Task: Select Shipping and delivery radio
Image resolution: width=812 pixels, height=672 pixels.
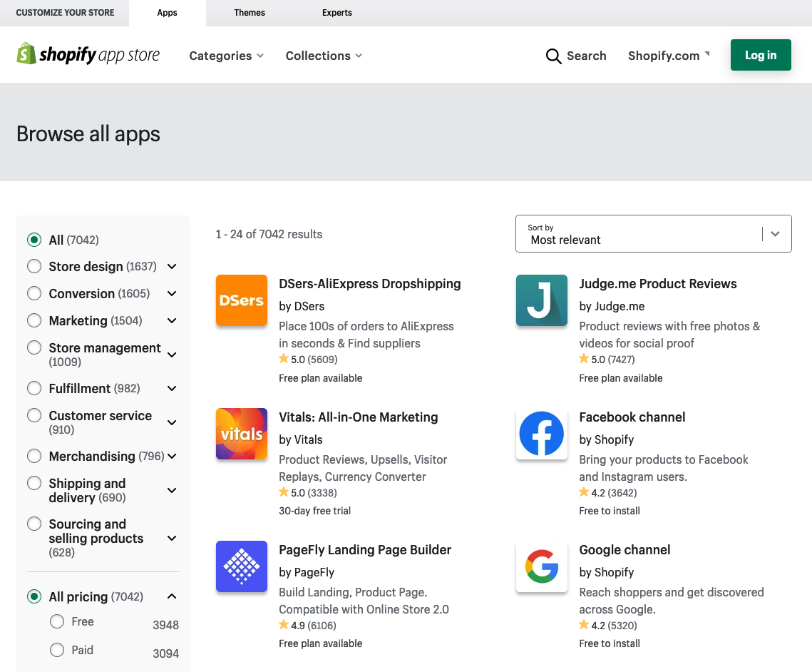Action: [34, 483]
